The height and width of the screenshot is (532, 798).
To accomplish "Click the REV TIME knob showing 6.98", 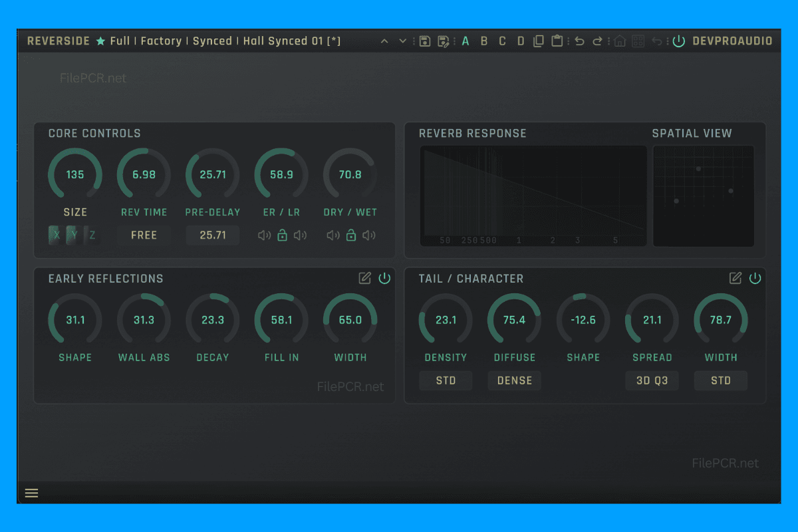I will point(144,175).
